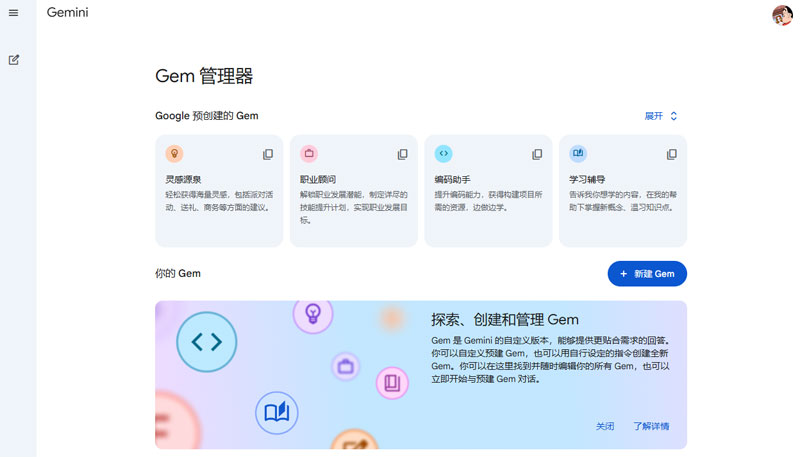Click the purple lightbulb banner illustration
The height and width of the screenshot is (457, 800).
click(313, 316)
